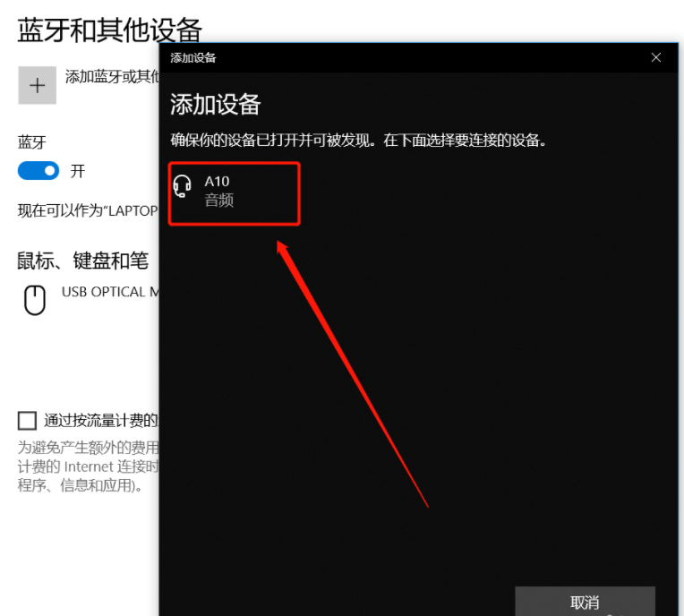The height and width of the screenshot is (616, 684).
Task: Click the 添加蓝牙或其他 add device label
Action: coord(112,77)
